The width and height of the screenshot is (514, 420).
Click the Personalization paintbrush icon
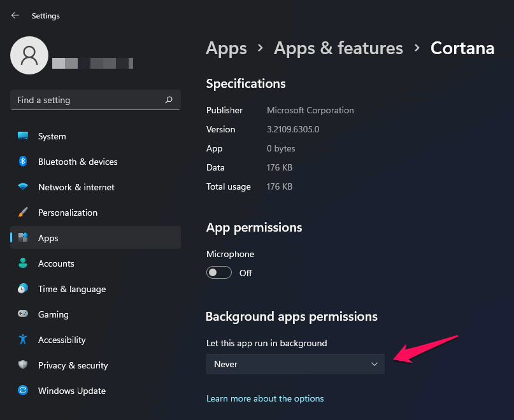(23, 213)
